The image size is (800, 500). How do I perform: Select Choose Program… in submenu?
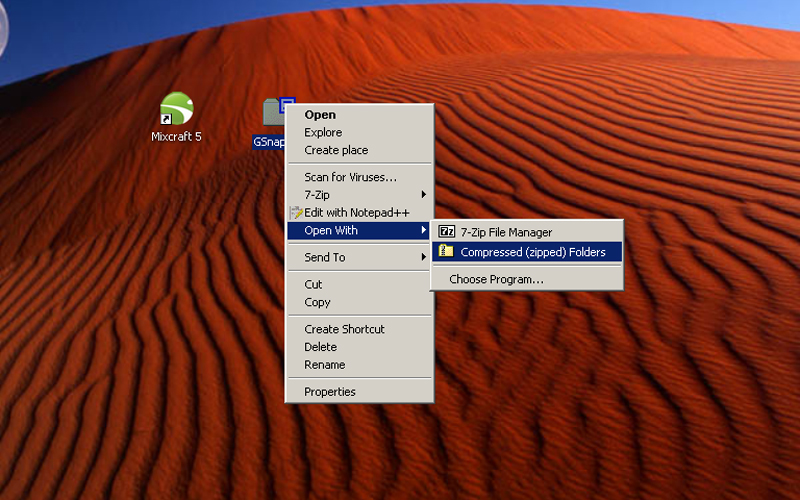coord(527,279)
